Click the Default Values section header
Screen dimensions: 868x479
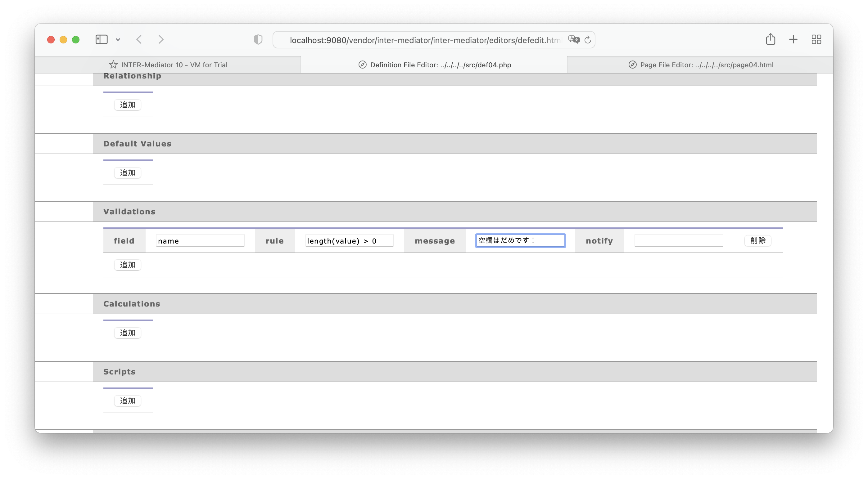(x=454, y=144)
